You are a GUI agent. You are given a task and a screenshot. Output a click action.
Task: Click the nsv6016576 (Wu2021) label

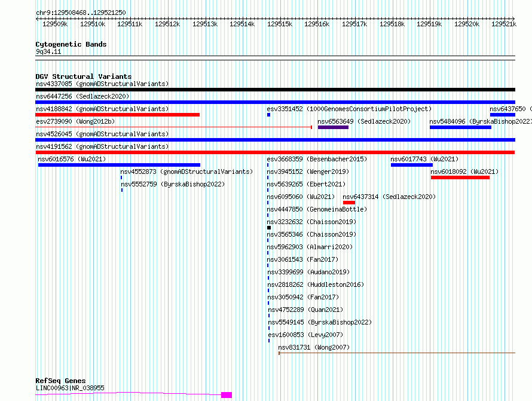[x=72, y=159]
